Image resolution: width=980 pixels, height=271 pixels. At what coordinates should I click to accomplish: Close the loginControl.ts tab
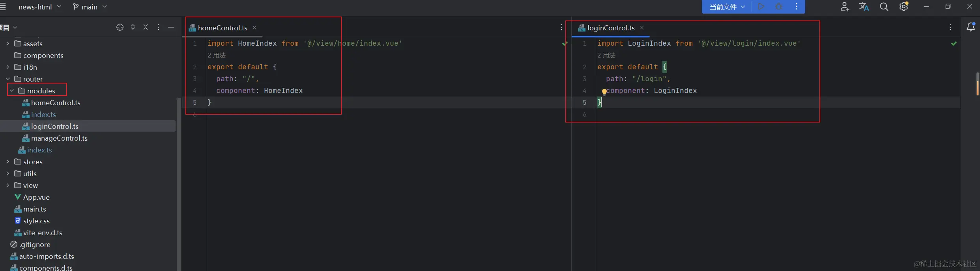point(642,28)
